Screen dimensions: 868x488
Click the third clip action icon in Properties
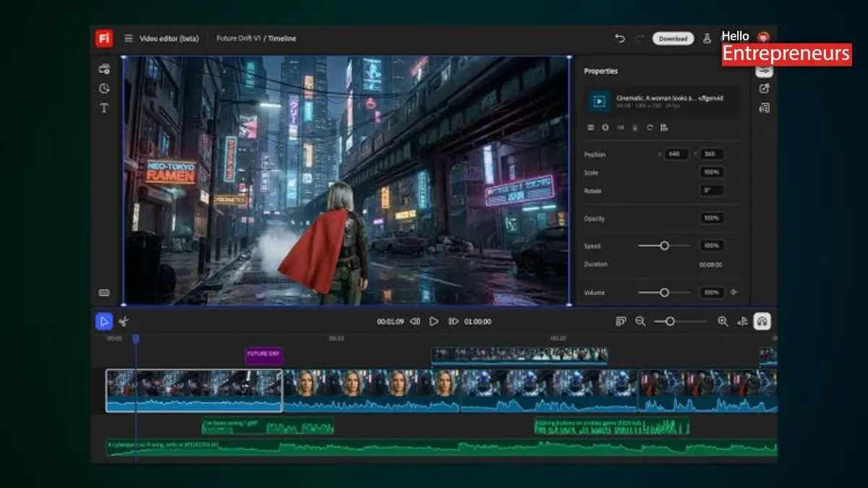click(x=621, y=127)
